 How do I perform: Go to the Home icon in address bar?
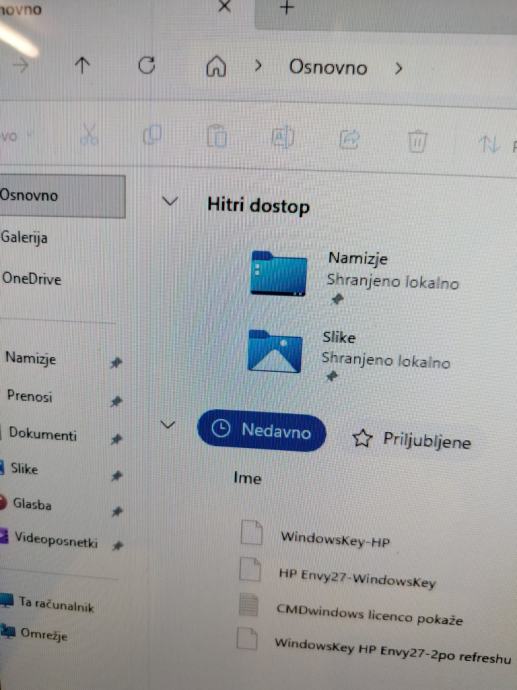216,66
